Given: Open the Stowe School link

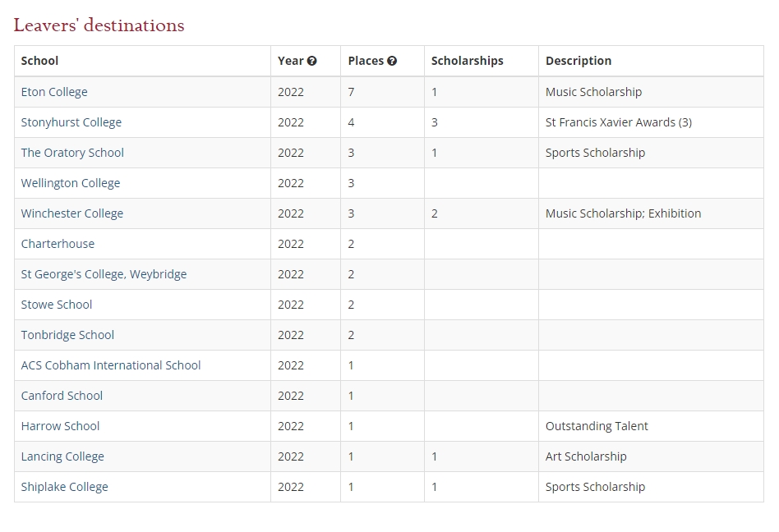Looking at the screenshot, I should (57, 305).
